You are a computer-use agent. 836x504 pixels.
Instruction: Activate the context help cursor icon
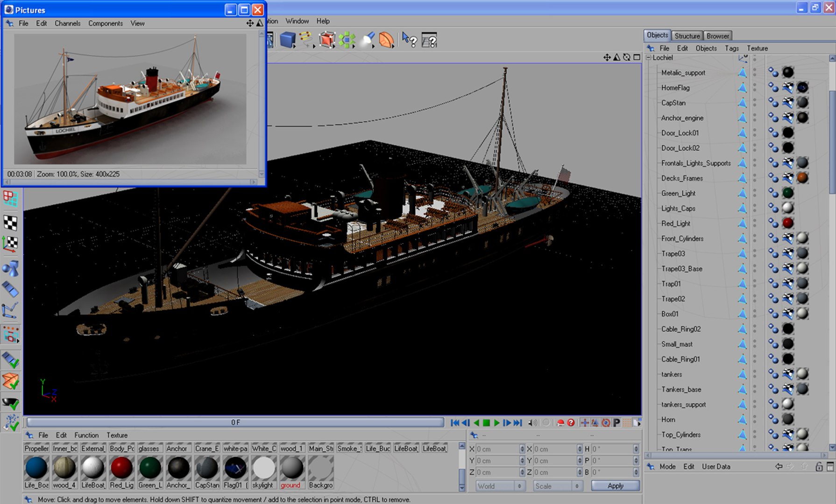click(x=409, y=40)
